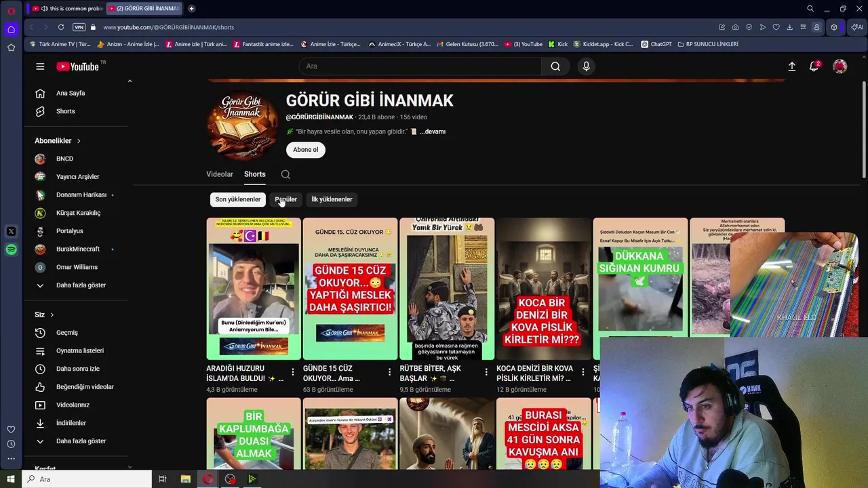This screenshot has height=488, width=868.
Task: Select the 'Son yüklenenler' filter chip
Action: tap(238, 199)
